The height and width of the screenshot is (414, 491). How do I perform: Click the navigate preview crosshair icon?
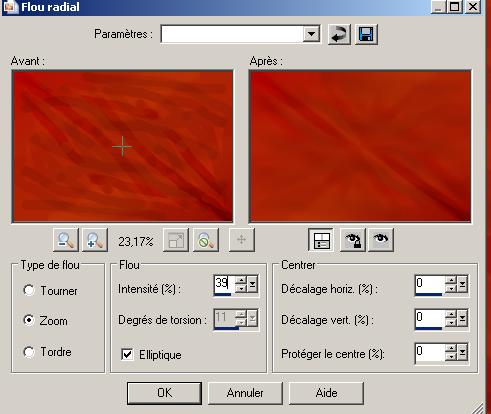pyautogui.click(x=242, y=240)
